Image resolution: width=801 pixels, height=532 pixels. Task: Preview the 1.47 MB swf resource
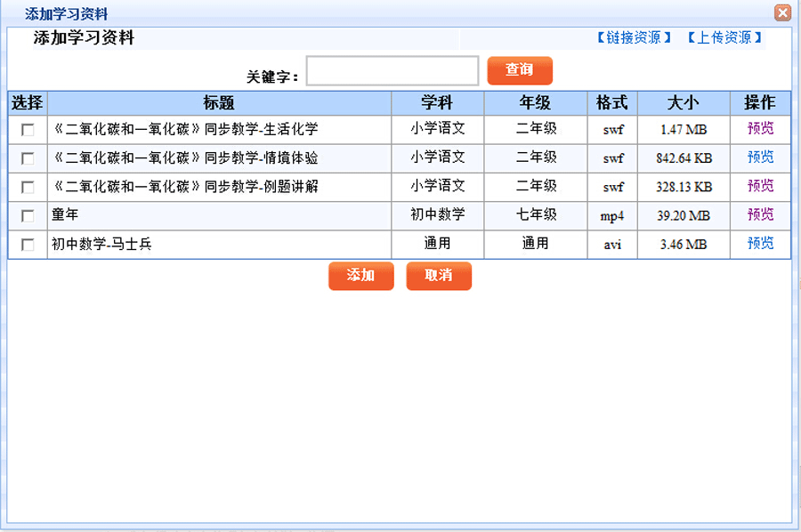pyautogui.click(x=760, y=129)
